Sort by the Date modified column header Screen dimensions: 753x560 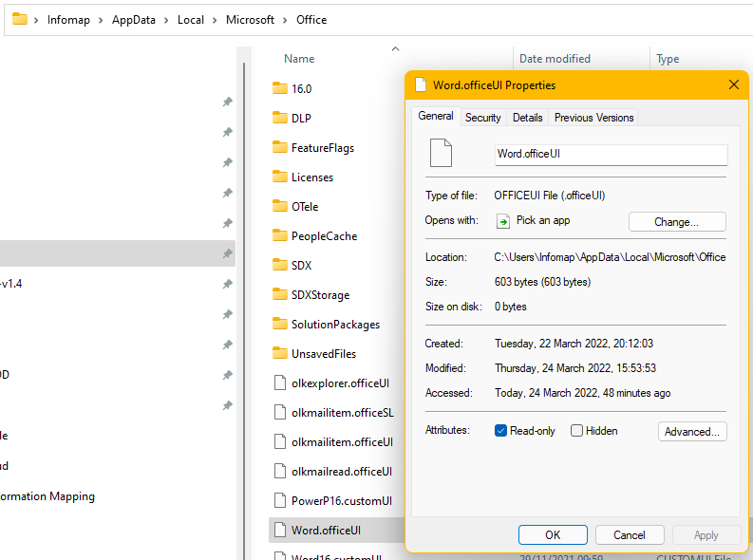(x=555, y=59)
